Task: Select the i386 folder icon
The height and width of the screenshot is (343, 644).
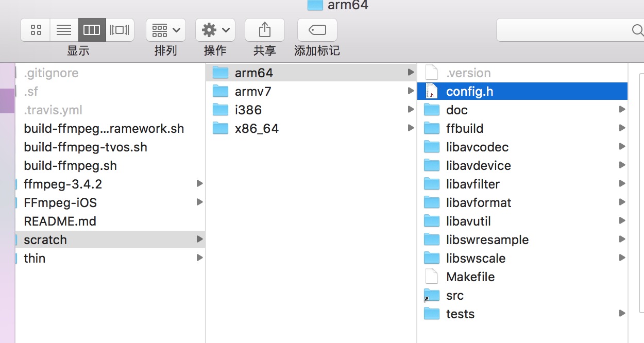Action: coord(221,110)
